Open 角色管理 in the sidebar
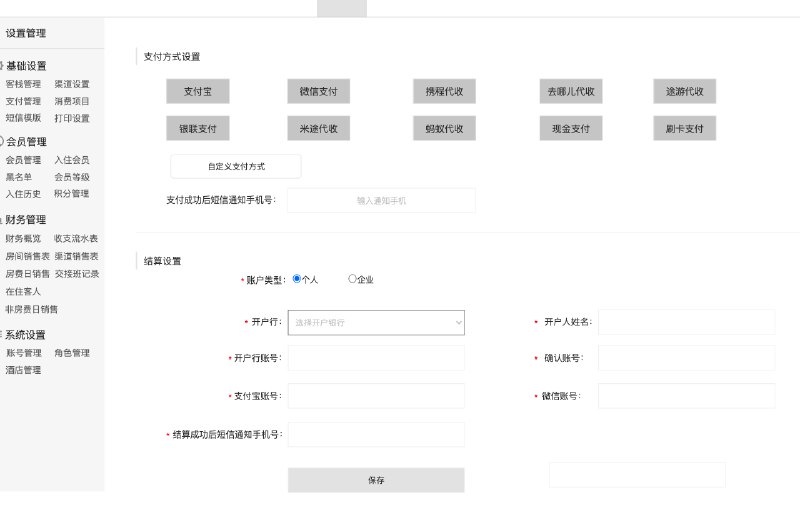The width and height of the screenshot is (800, 530). (x=72, y=352)
